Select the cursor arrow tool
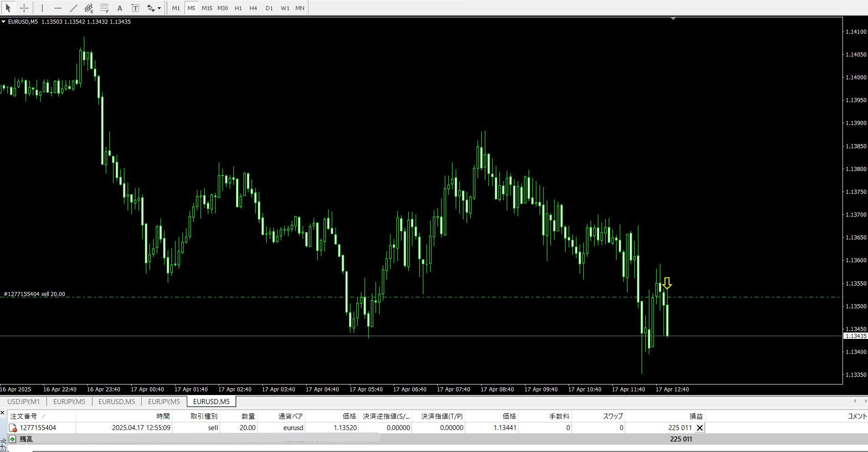This screenshot has height=452, width=868. tap(8, 8)
